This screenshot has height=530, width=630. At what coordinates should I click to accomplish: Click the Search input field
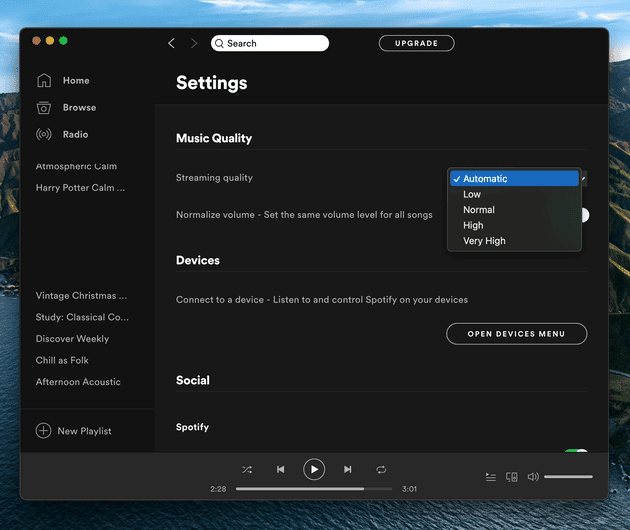point(270,43)
